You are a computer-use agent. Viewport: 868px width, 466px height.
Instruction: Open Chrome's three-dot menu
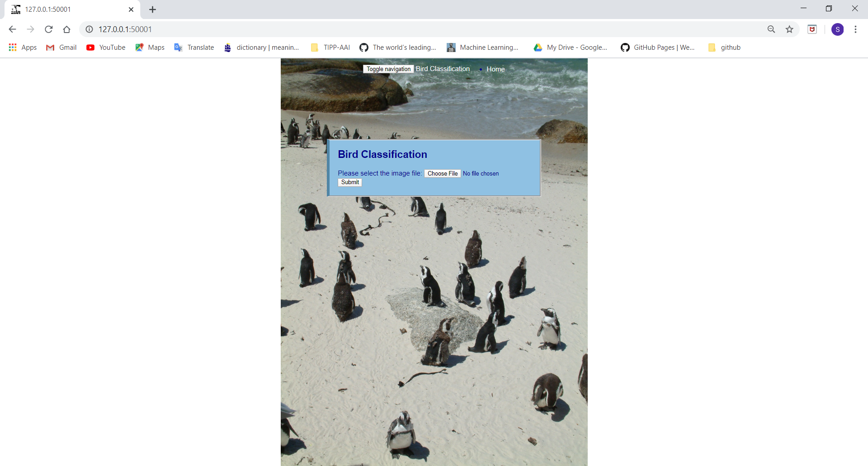[855, 29]
